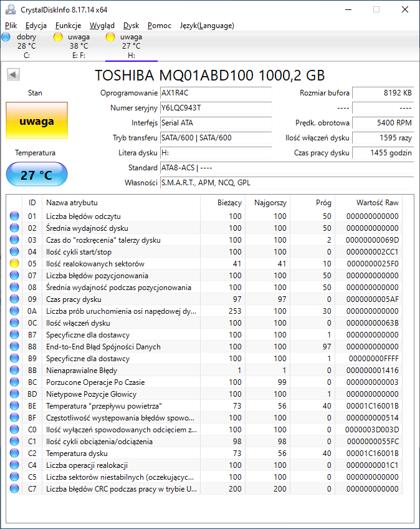Open the Język(Language) menu
This screenshot has height=529, width=420.
click(x=207, y=26)
